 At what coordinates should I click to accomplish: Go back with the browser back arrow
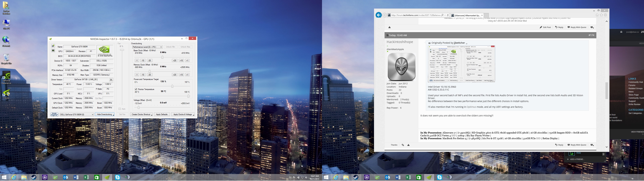coord(379,15)
